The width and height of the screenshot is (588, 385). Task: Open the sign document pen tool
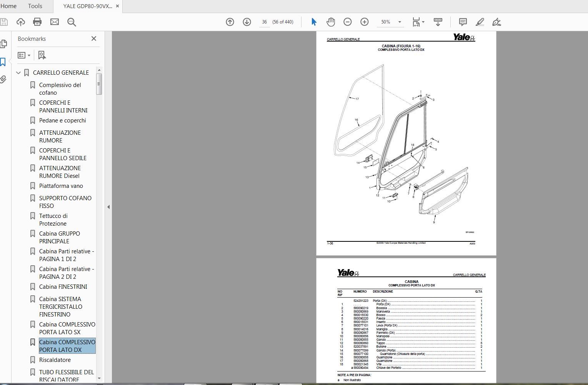[497, 22]
